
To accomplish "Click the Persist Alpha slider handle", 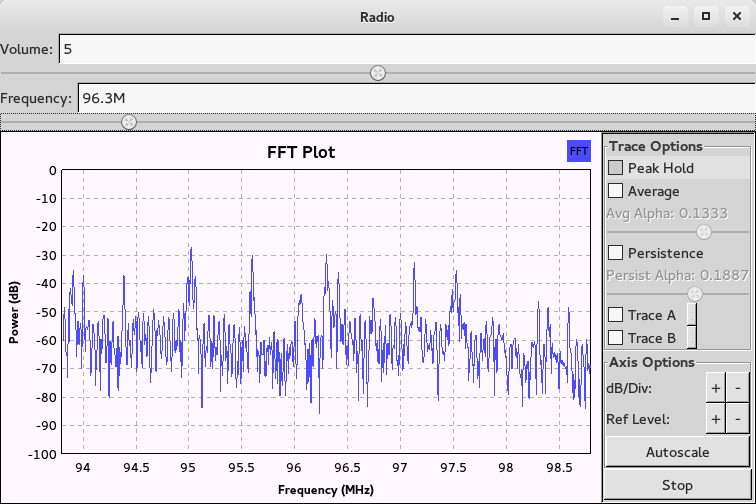I will tap(695, 294).
